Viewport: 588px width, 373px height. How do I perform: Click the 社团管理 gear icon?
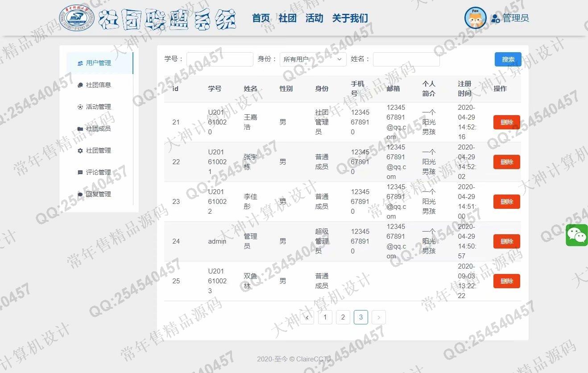[80, 150]
